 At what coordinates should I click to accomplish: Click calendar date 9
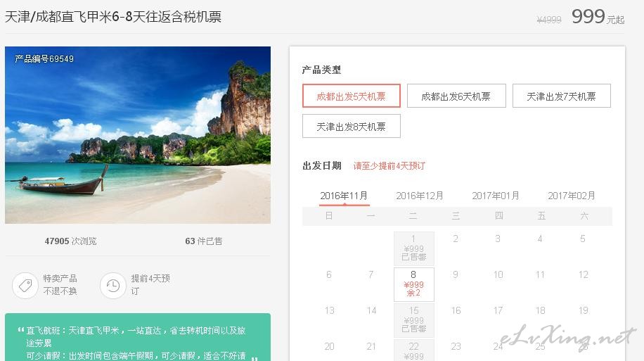point(456,274)
